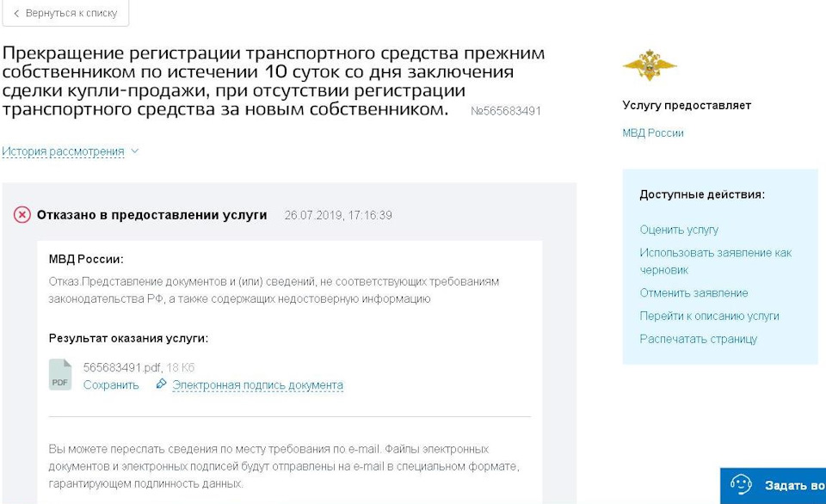
Task: Click the 'МВД России:' response heading
Action: [86, 259]
